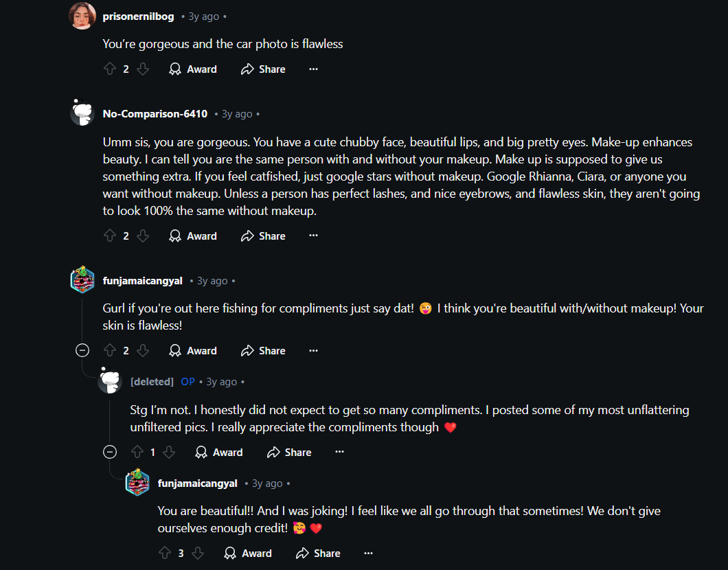Open more options on prisonernilbog's comment
This screenshot has height=570, width=728.
313,69
